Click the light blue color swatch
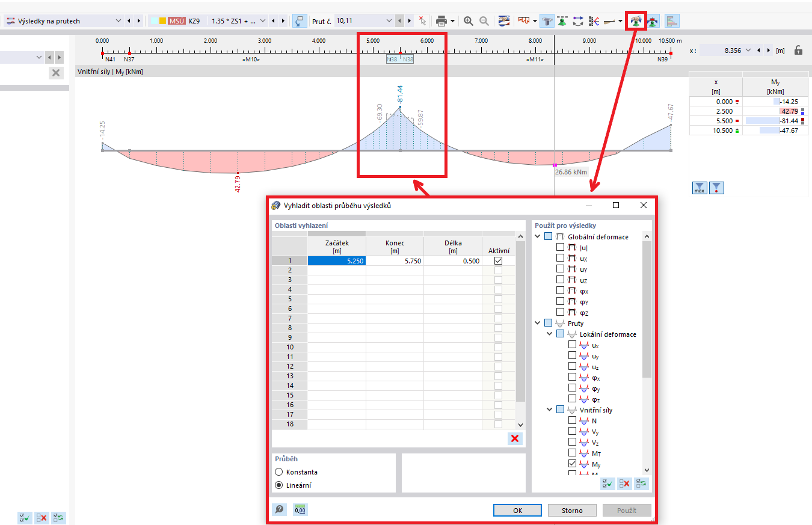This screenshot has height=525, width=812. coord(154,21)
